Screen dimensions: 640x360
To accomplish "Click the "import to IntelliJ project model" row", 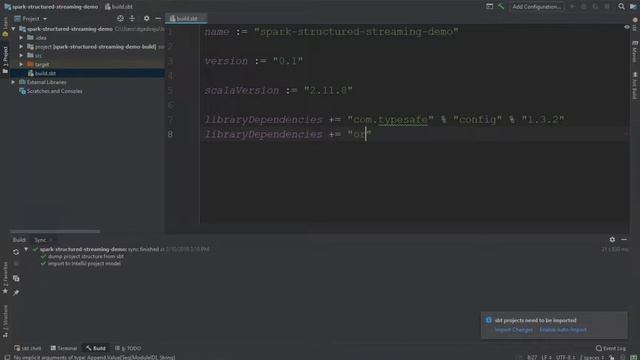I will (x=84, y=264).
